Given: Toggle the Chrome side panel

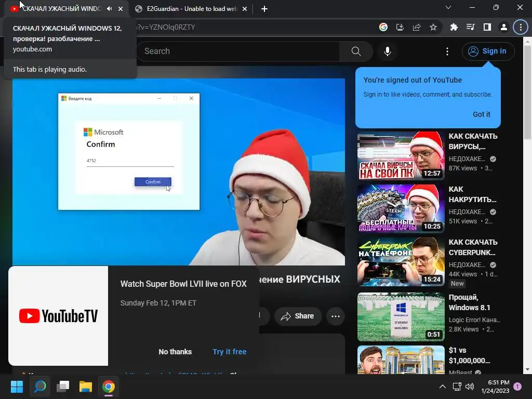Looking at the screenshot, I should pyautogui.click(x=487, y=27).
